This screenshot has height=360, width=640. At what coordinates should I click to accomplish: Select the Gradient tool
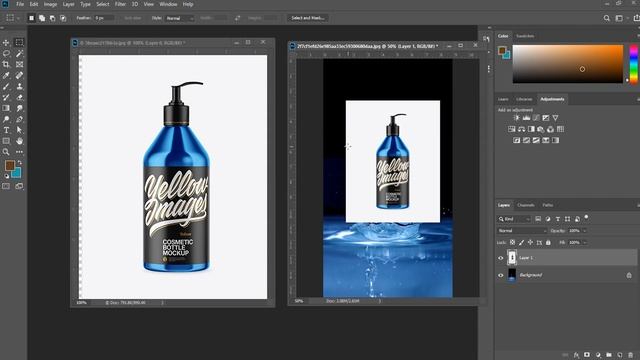[x=6, y=108]
